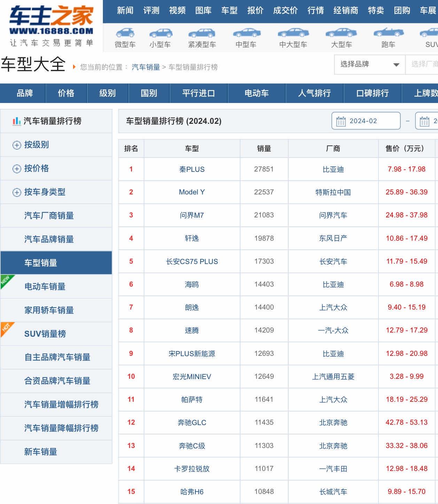Open the 选择品牌 dropdown
The height and width of the screenshot is (504, 438).
[369, 64]
